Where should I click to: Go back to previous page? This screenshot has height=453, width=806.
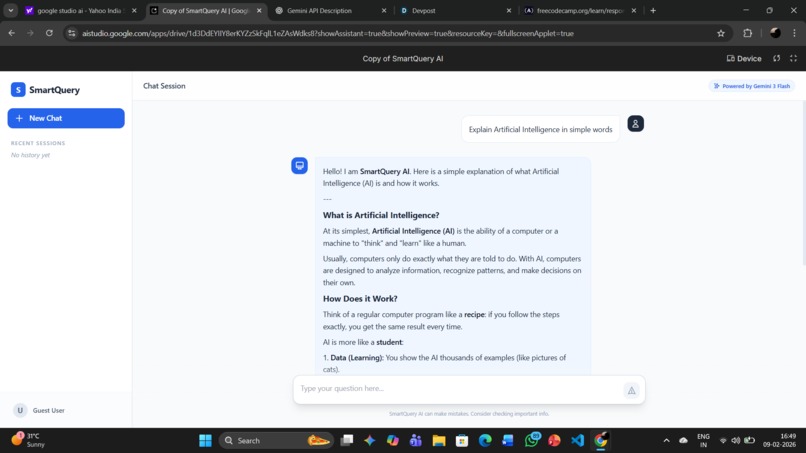click(12, 33)
